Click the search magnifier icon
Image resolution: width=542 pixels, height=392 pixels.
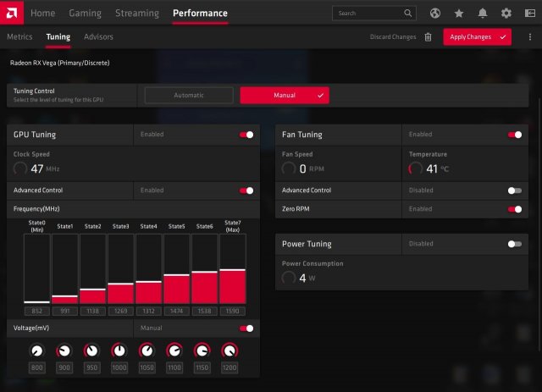tap(408, 14)
